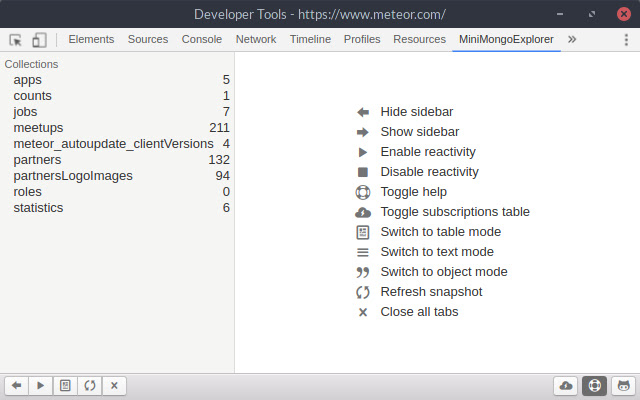The width and height of the screenshot is (640, 400).
Task: Toggle subscriptions table cloud button in bottom bar
Action: click(566, 386)
